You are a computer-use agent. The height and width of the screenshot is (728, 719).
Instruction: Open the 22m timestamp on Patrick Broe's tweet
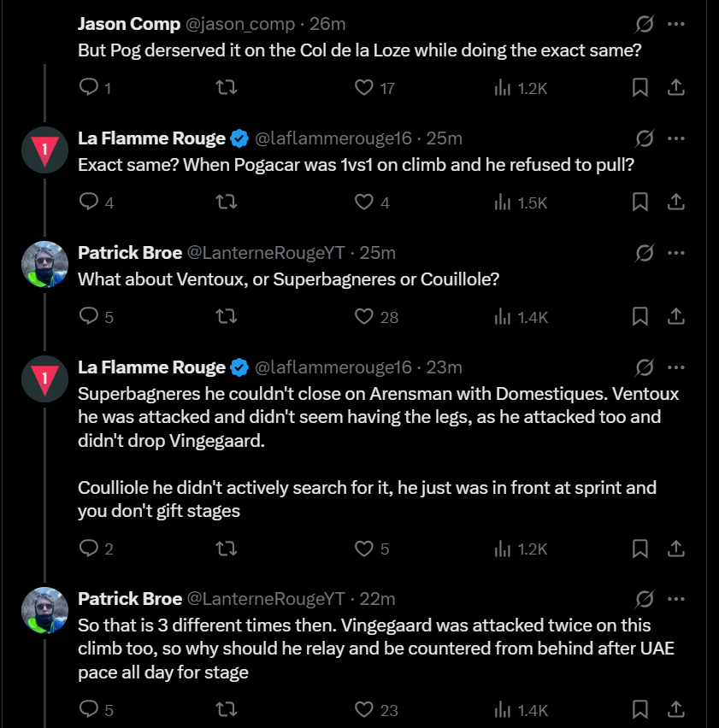377,598
